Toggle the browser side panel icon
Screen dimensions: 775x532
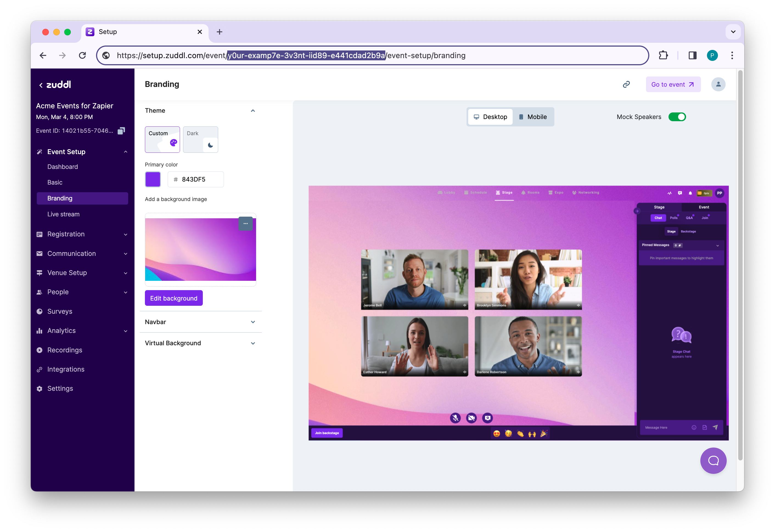tap(692, 55)
